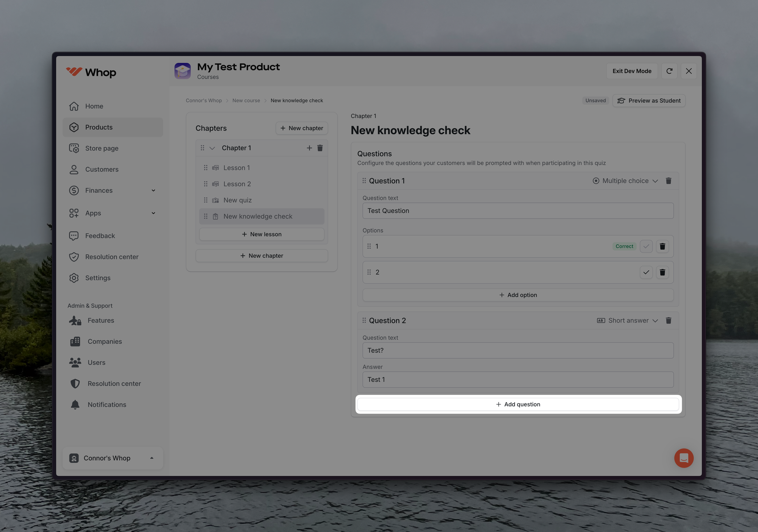The height and width of the screenshot is (532, 758).
Task: Open the orange chat support bubble
Action: (684, 458)
